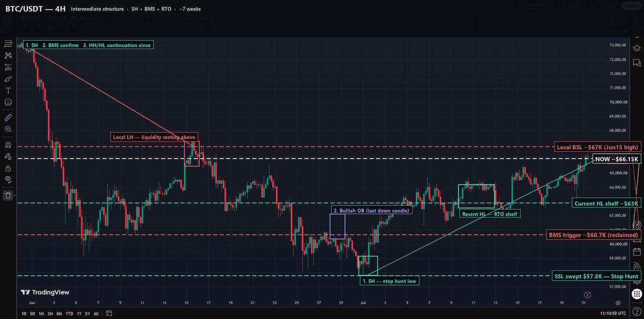Choose the brush and patterns tool

click(x=8, y=79)
